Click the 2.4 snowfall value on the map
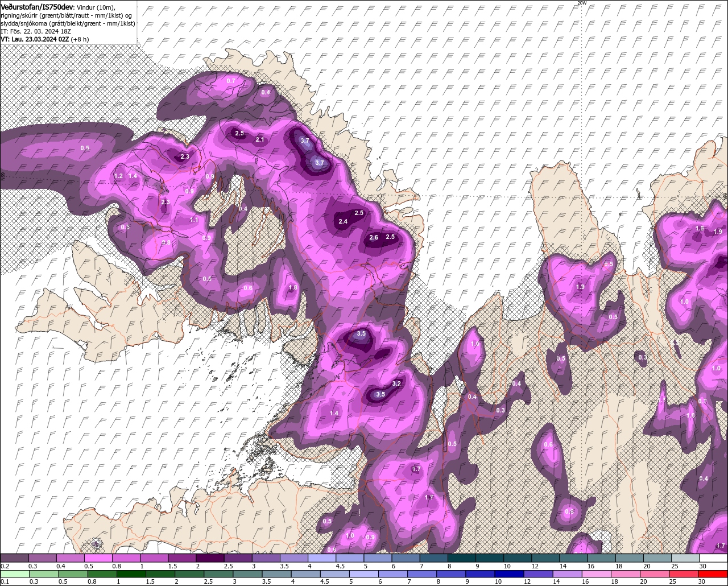This screenshot has width=728, height=586. point(343,221)
